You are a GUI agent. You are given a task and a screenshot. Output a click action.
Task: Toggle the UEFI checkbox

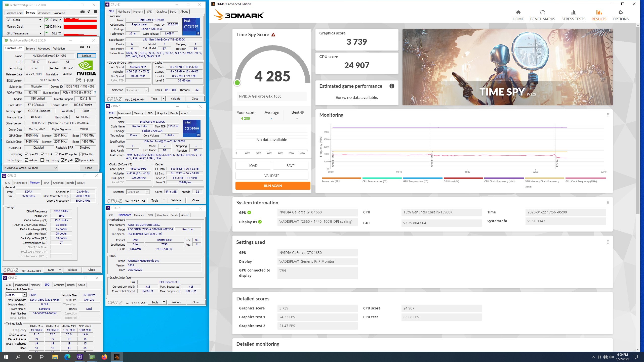(x=86, y=80)
